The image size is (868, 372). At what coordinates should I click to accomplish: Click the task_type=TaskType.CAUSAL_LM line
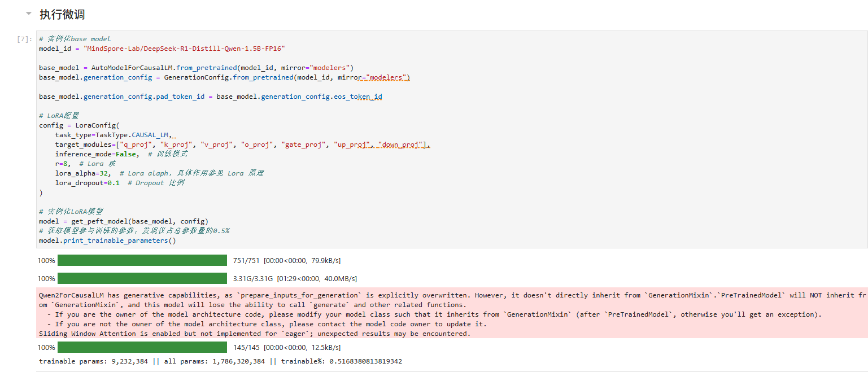pyautogui.click(x=113, y=135)
